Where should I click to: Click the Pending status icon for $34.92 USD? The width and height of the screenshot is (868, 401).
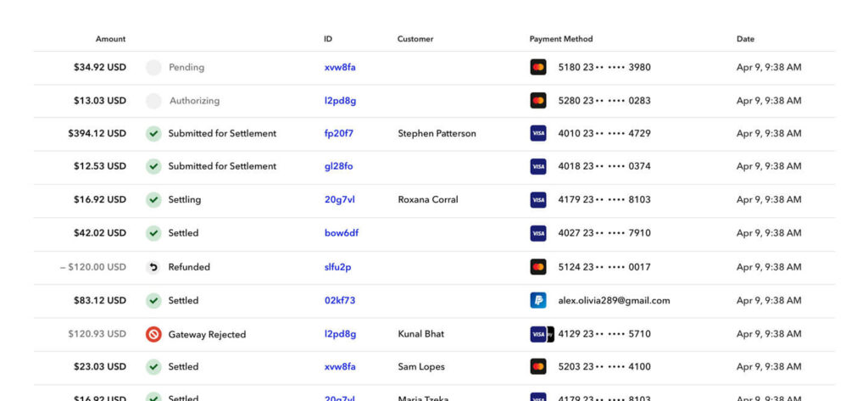153,68
